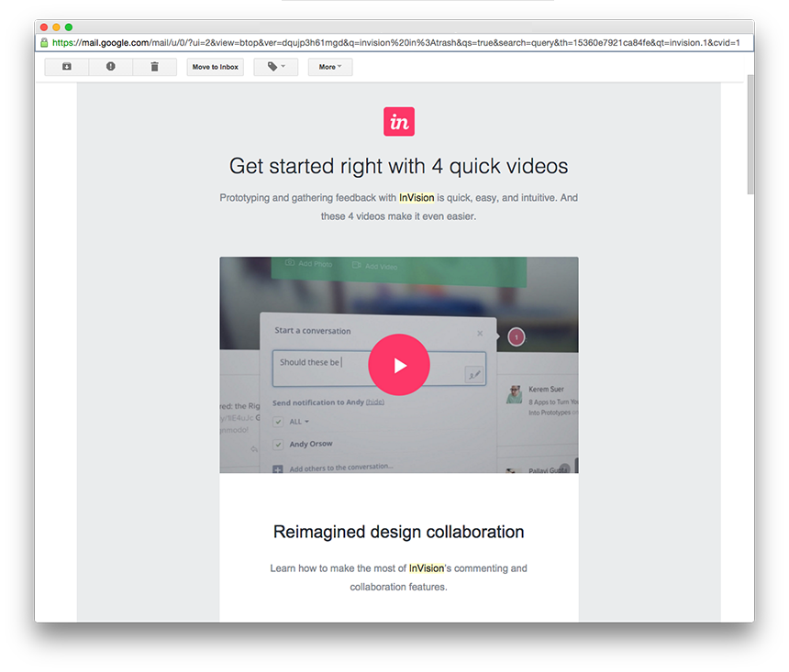Click 'Add others to the conversation' plus icon
Screen dimensions: 789x672
278,469
